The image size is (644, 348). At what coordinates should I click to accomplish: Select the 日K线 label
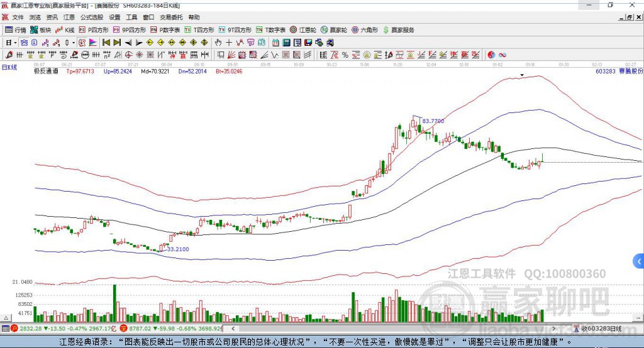point(9,67)
